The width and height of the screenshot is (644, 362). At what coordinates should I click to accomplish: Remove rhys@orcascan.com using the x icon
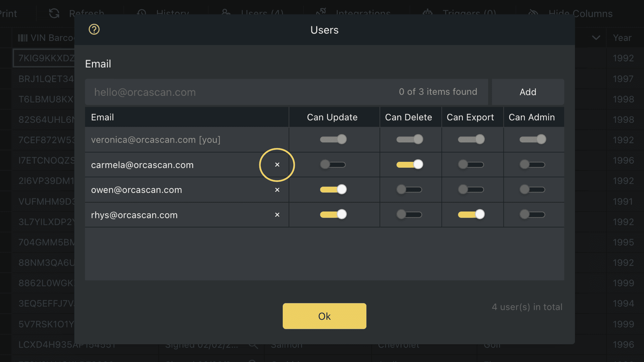point(277,215)
